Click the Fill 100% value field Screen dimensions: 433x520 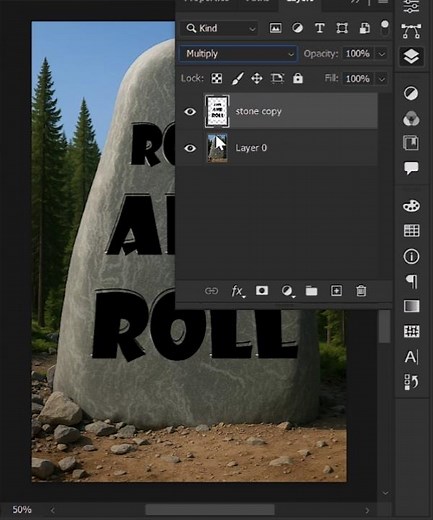click(x=358, y=79)
